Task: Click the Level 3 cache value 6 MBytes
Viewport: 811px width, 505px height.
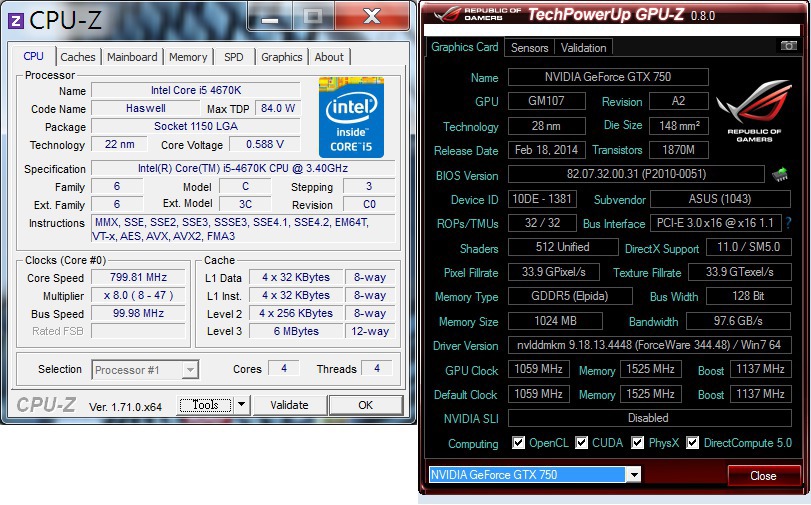Action: 296,331
